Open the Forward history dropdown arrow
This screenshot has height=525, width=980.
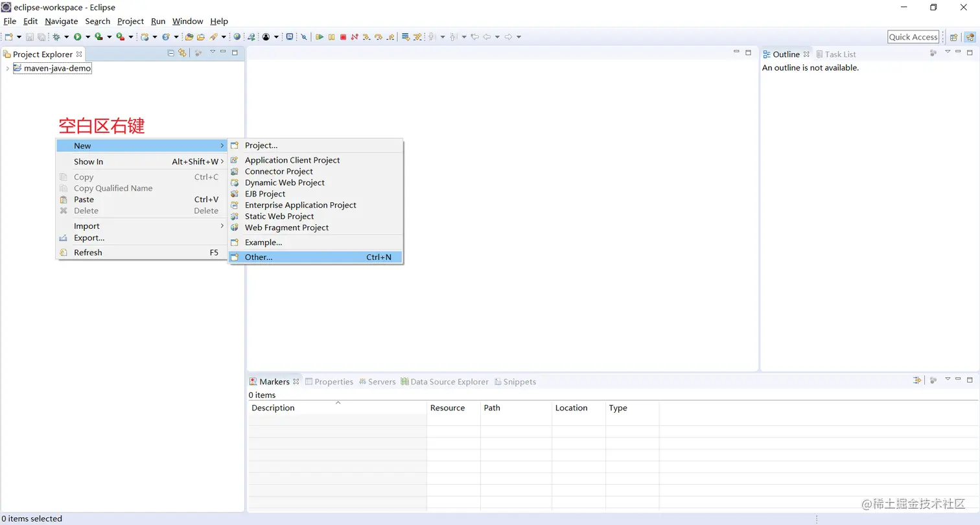[519, 37]
